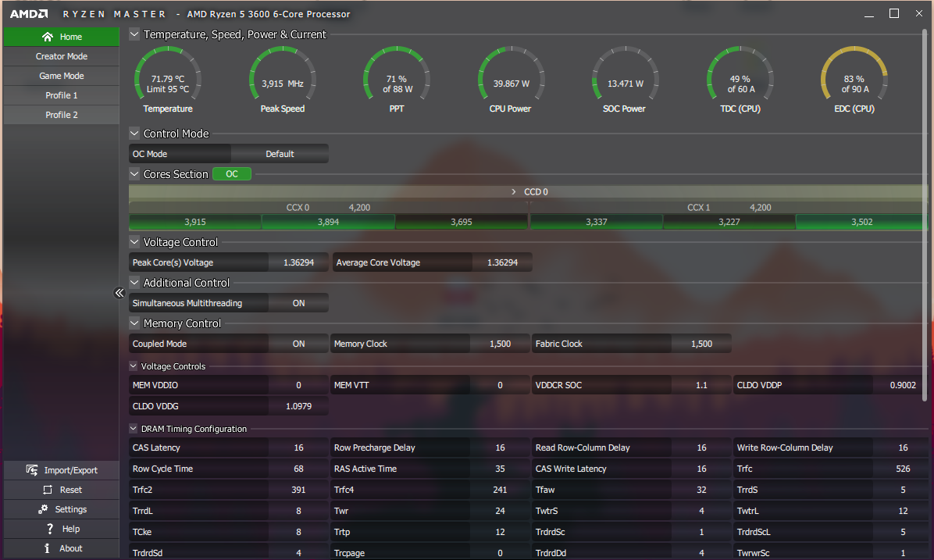
Task: Collapse DRAM Timing Configuration subsection
Action: (x=134, y=428)
